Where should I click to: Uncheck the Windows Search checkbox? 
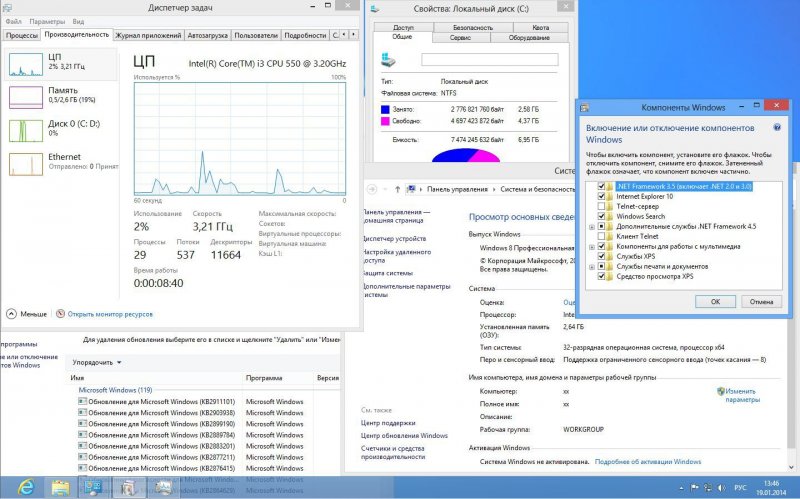pyautogui.click(x=601, y=216)
